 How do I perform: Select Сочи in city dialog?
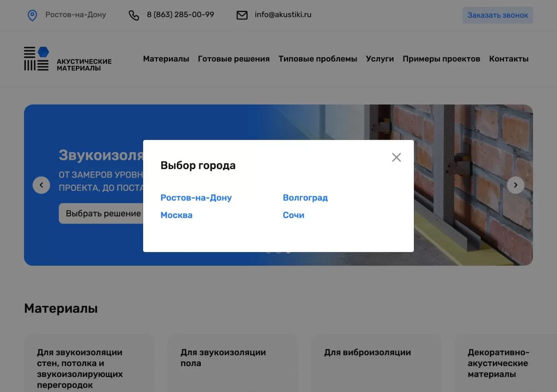(x=294, y=215)
